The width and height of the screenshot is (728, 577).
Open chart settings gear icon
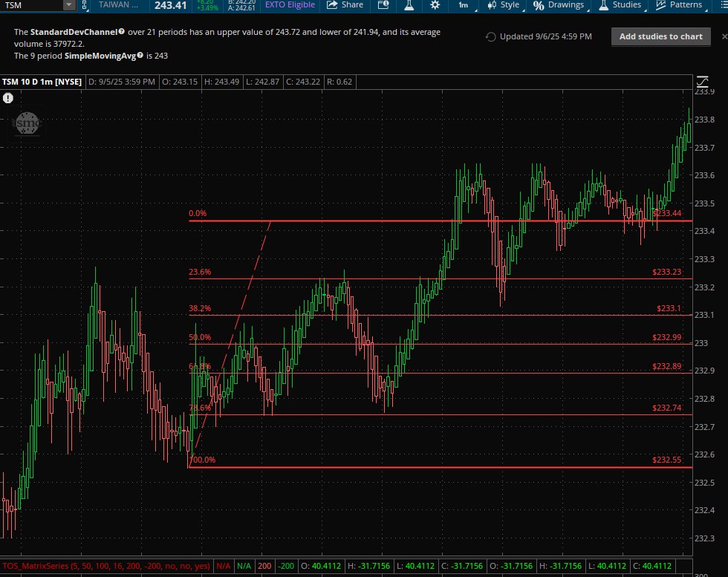435,5
